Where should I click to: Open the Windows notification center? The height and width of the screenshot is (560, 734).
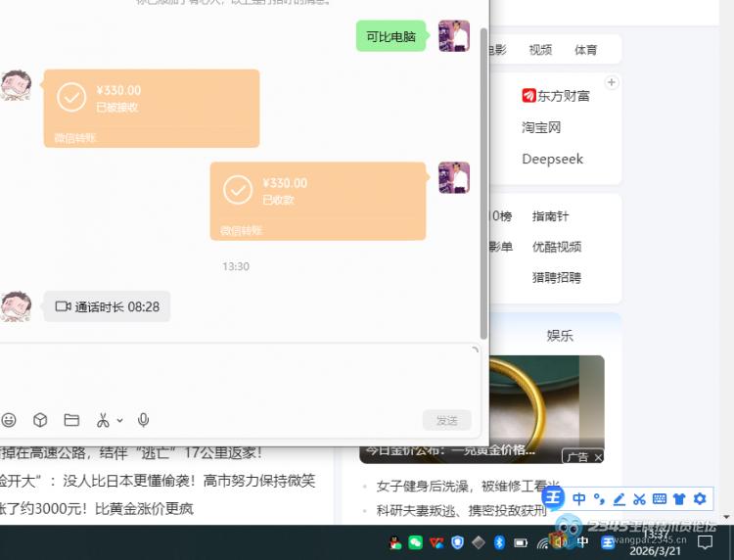tap(705, 542)
